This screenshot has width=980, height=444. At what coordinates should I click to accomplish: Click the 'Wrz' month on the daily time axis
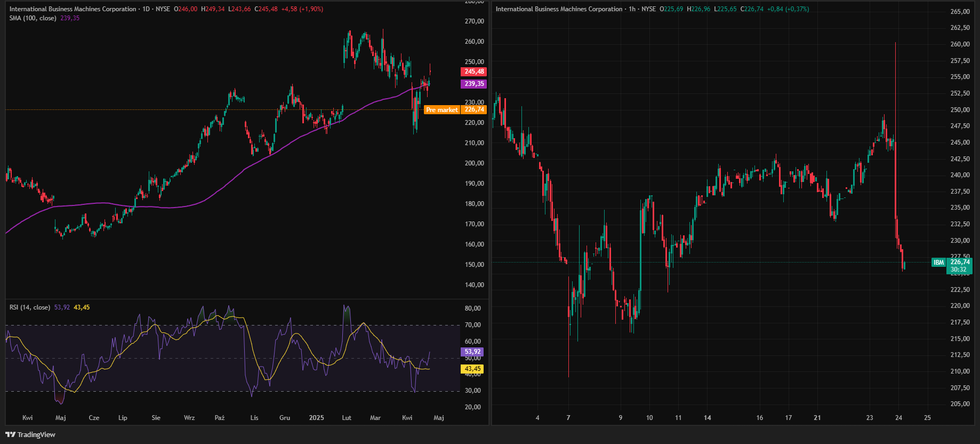(x=189, y=418)
